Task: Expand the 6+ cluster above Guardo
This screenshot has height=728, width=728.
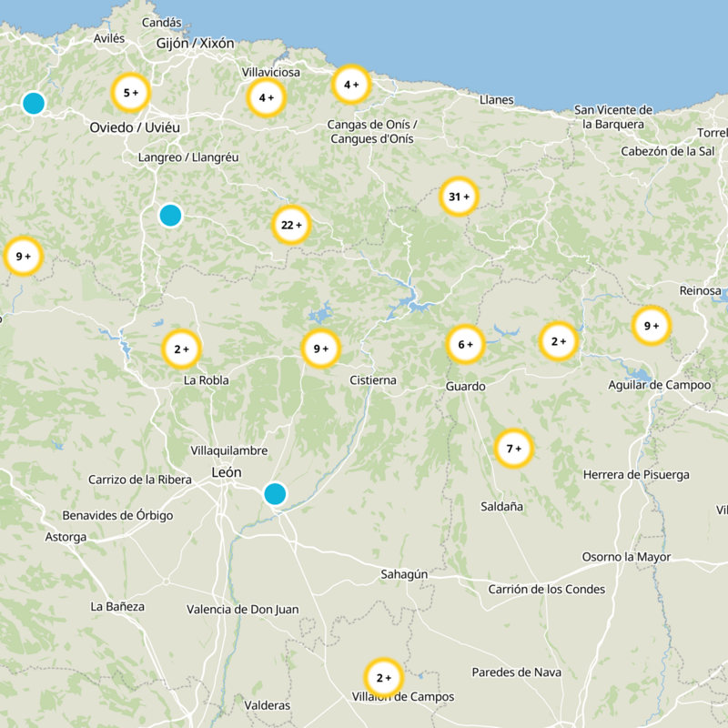Action: click(x=465, y=345)
